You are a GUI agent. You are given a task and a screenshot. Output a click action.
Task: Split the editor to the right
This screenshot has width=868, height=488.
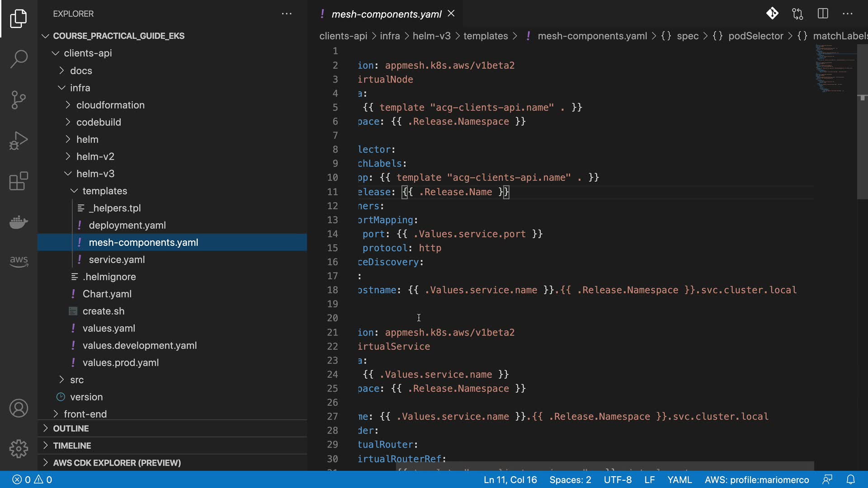[x=823, y=14]
